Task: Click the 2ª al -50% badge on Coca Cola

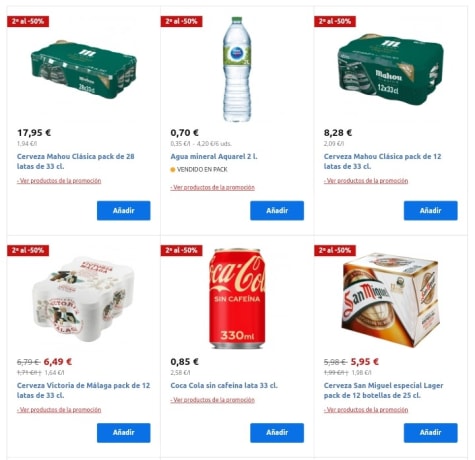Action: (181, 250)
